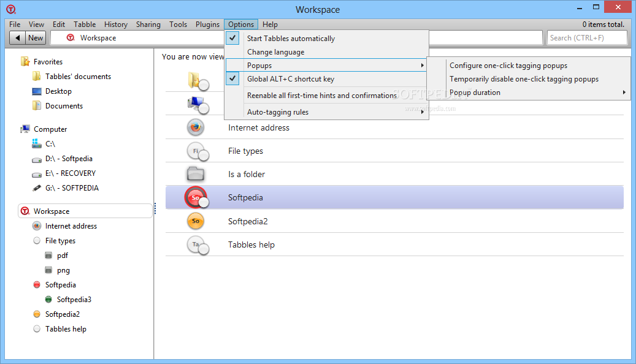The height and width of the screenshot is (364, 636).
Task: Click the File types tabble bubble icon
Action: pos(197,152)
